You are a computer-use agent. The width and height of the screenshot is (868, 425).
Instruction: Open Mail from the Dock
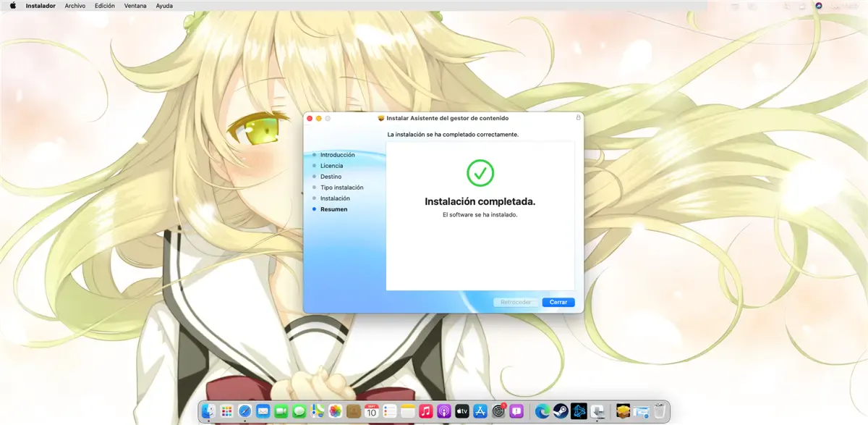263,411
